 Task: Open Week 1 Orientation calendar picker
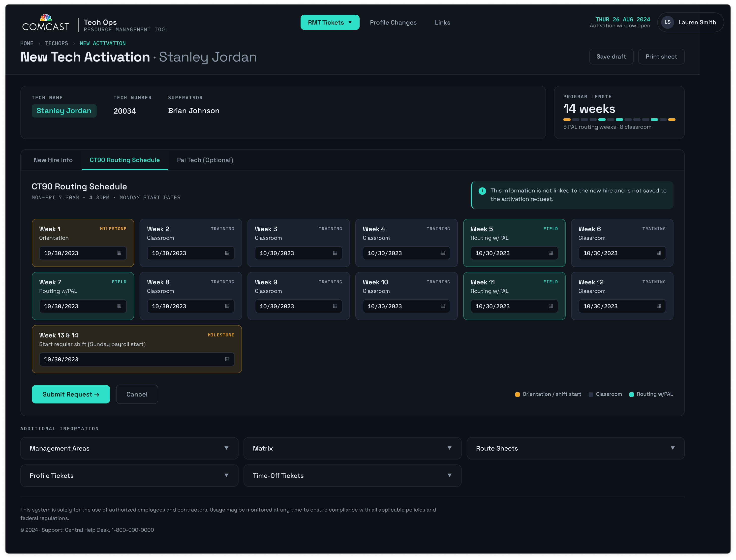pos(119,253)
